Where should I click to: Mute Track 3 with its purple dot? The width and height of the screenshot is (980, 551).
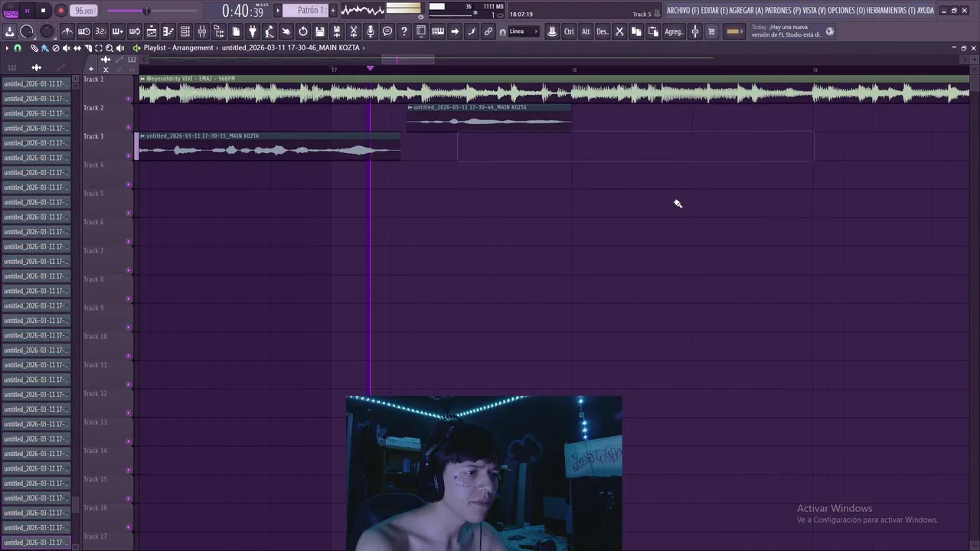pyautogui.click(x=129, y=156)
